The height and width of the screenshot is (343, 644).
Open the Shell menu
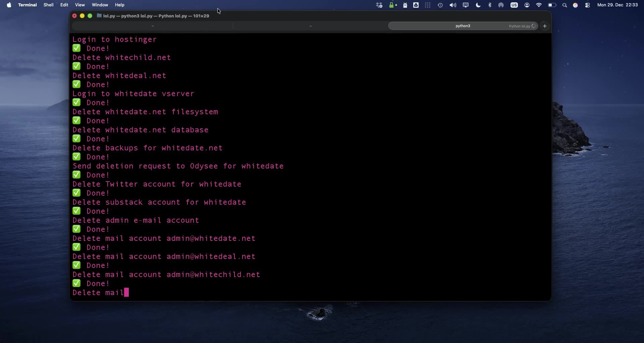[48, 5]
